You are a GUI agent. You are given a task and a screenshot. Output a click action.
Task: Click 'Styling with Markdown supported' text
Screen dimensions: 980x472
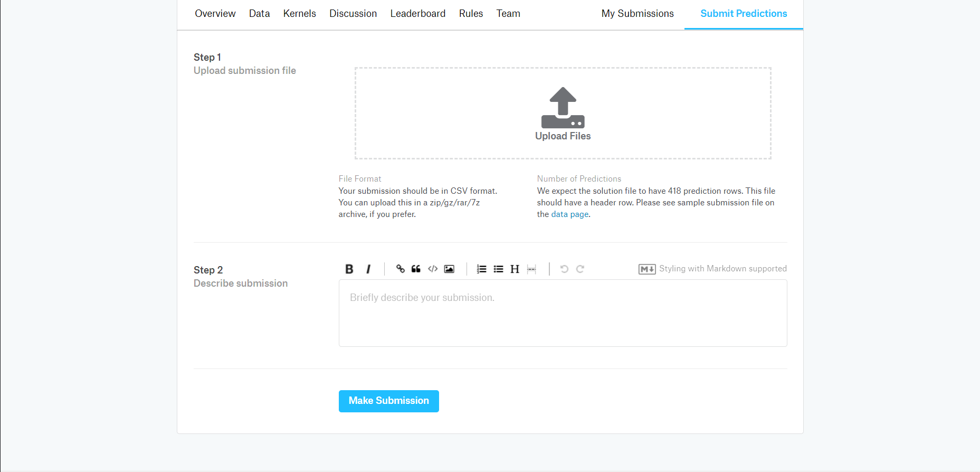pos(723,269)
